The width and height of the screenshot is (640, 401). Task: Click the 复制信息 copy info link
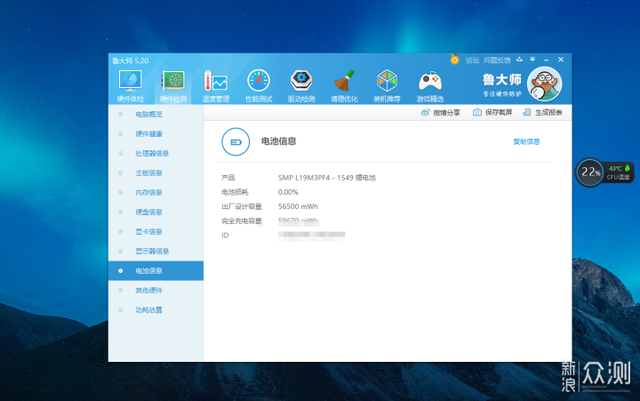click(526, 142)
